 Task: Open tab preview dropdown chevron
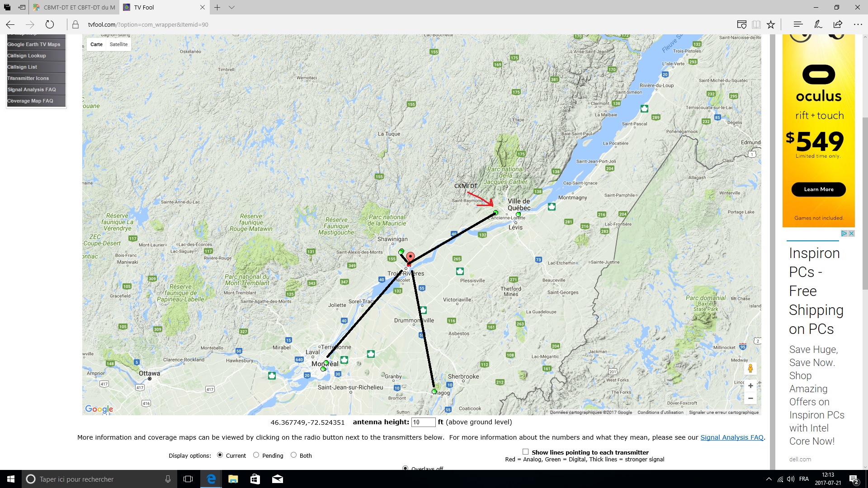pyautogui.click(x=231, y=7)
